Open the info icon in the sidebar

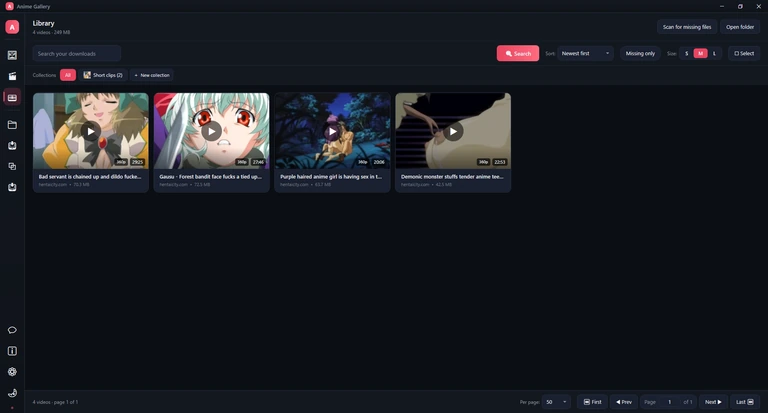(x=12, y=351)
